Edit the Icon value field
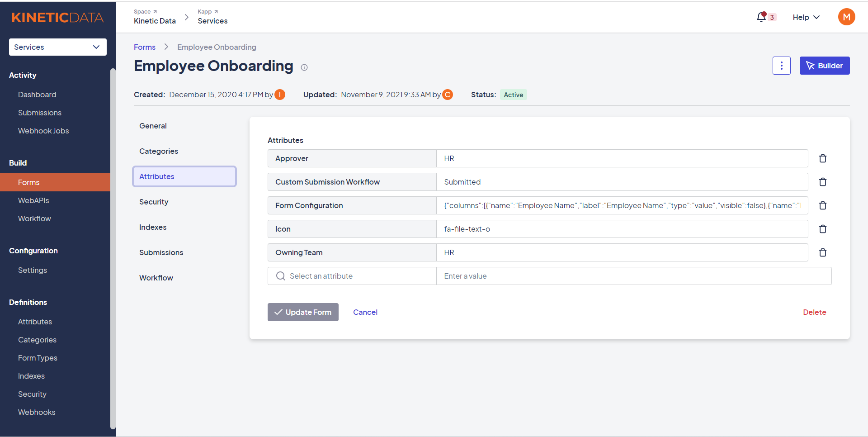Viewport: 868px width, 437px height. (x=622, y=229)
